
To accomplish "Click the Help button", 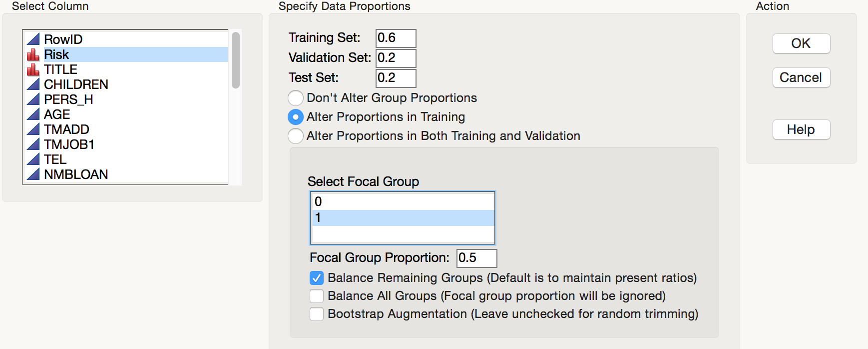I will (801, 129).
